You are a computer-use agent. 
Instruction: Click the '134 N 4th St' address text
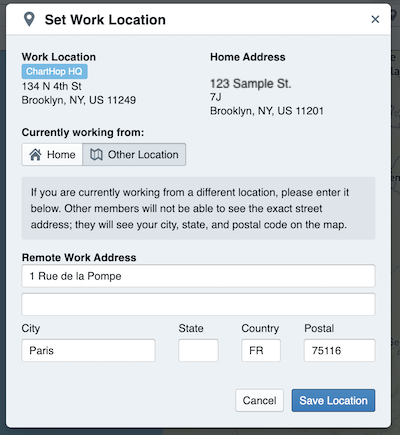pos(52,86)
